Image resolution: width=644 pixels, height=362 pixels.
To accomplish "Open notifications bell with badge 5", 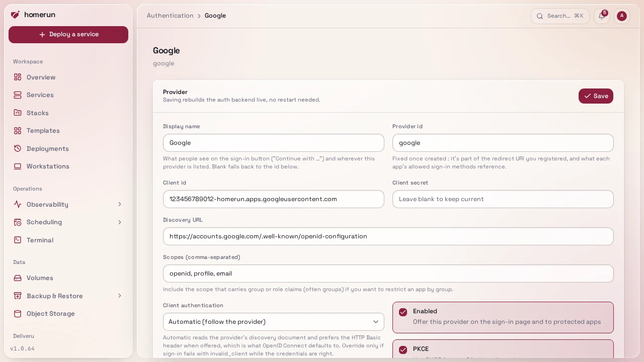I will pos(602,16).
